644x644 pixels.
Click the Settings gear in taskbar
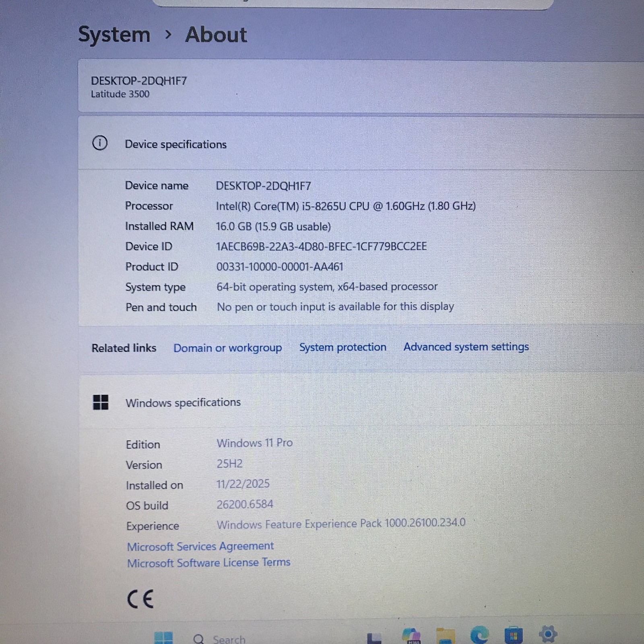548,634
